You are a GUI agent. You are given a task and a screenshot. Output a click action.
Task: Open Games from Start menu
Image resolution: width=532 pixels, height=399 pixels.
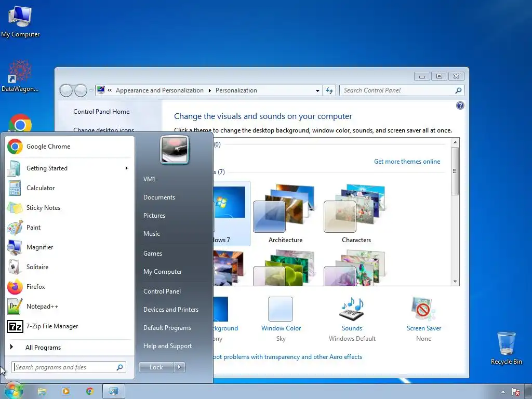[153, 254]
